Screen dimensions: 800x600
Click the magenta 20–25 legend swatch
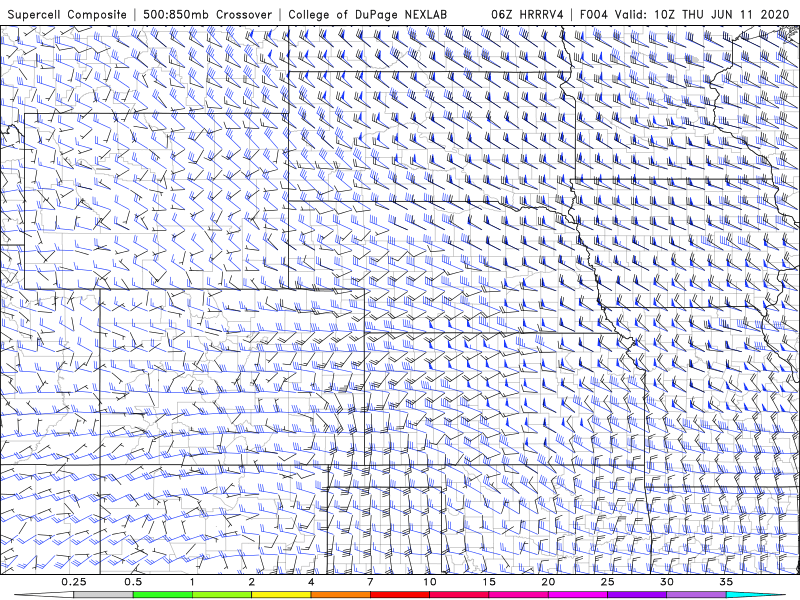(578, 595)
